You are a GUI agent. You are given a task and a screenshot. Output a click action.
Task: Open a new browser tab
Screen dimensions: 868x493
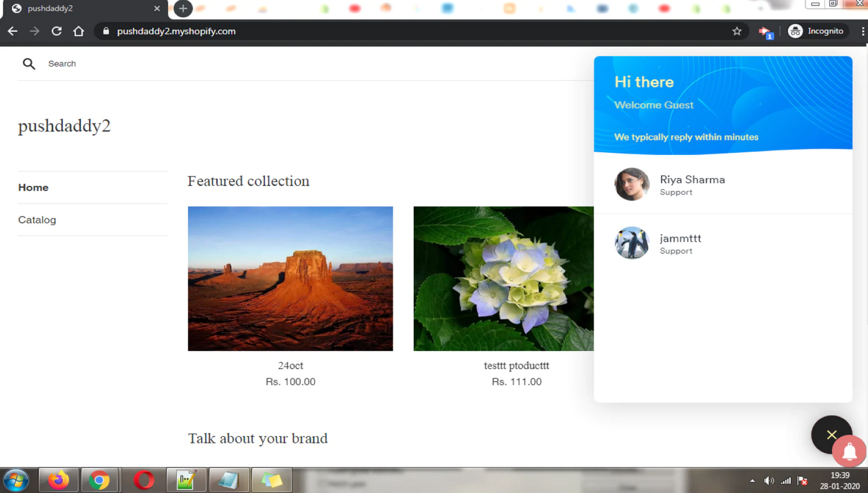[183, 8]
